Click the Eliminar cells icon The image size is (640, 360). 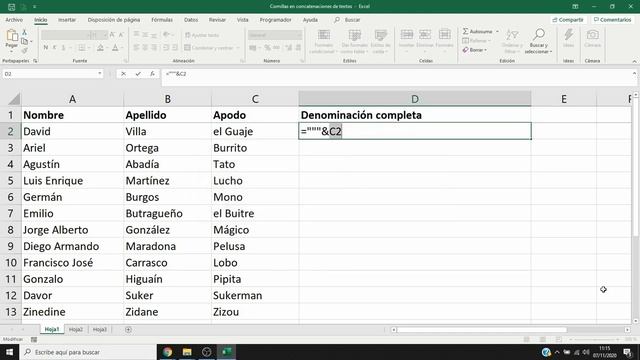(x=425, y=35)
